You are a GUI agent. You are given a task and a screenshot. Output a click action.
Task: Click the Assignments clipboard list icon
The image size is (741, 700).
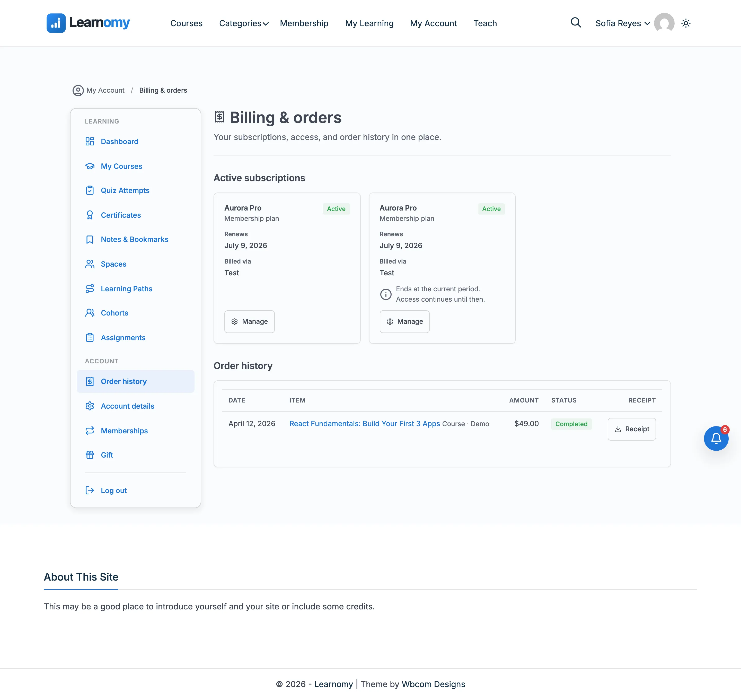pyautogui.click(x=90, y=338)
